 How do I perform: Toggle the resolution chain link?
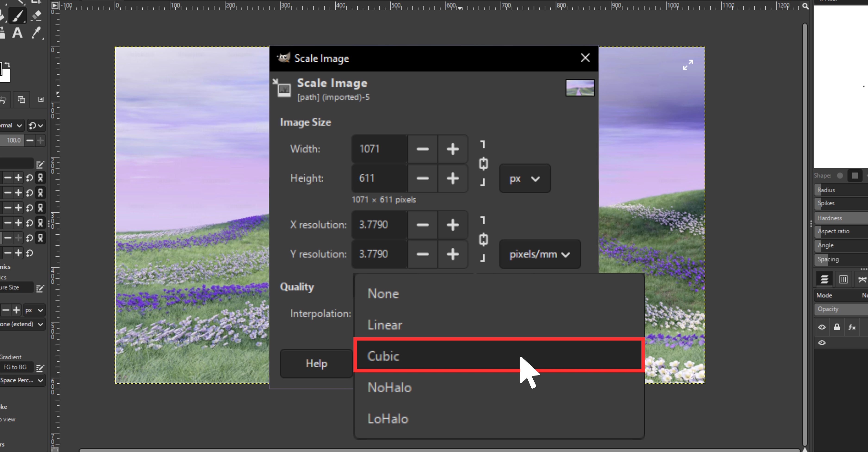[x=483, y=239]
